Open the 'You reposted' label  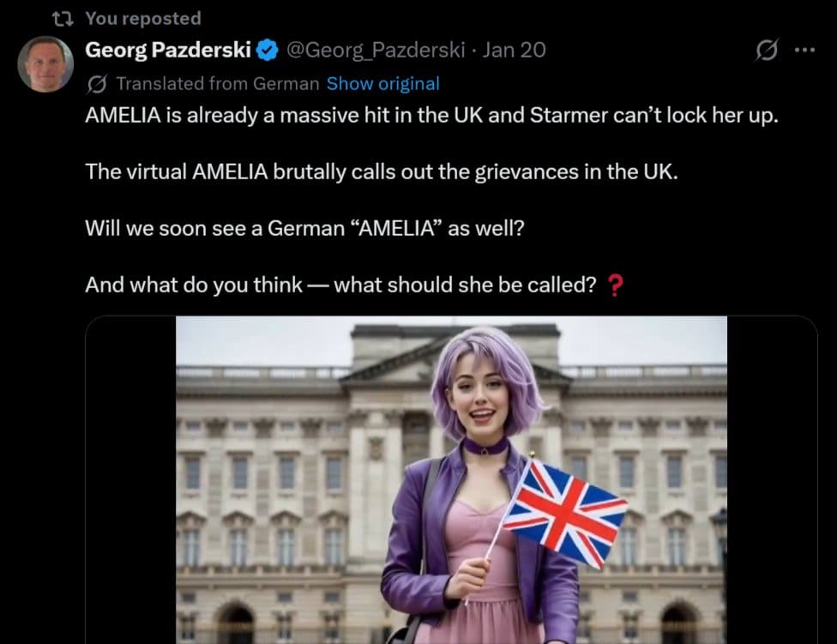tap(143, 19)
